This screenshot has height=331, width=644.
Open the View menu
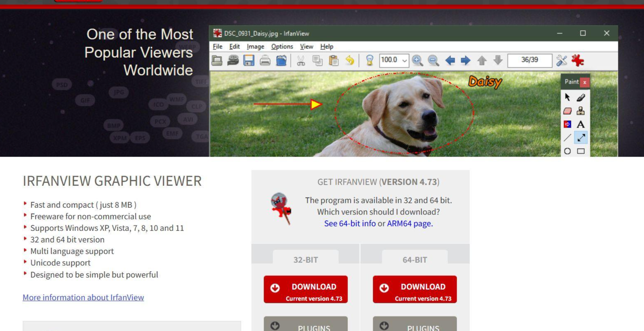pyautogui.click(x=306, y=47)
